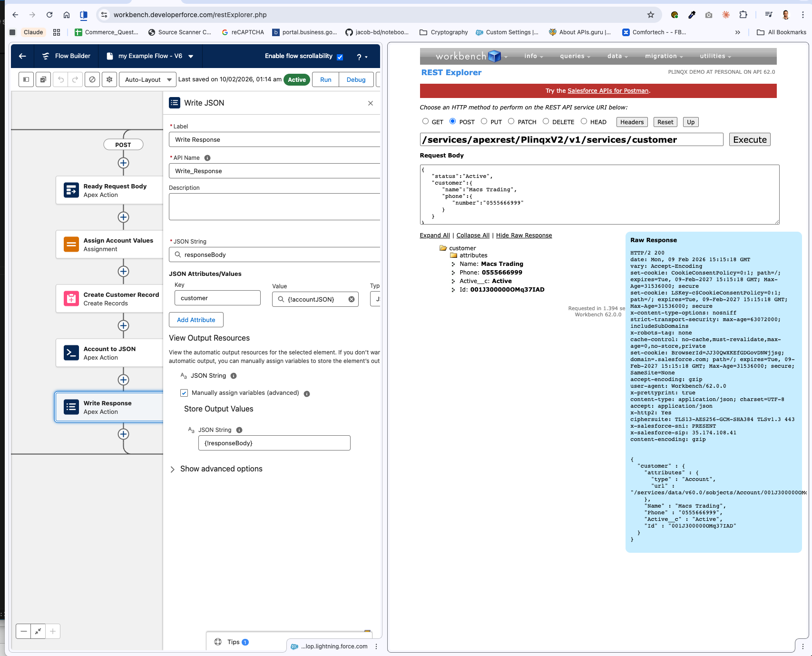Execute the REST request
Screen dimensions: 812x656
point(750,139)
